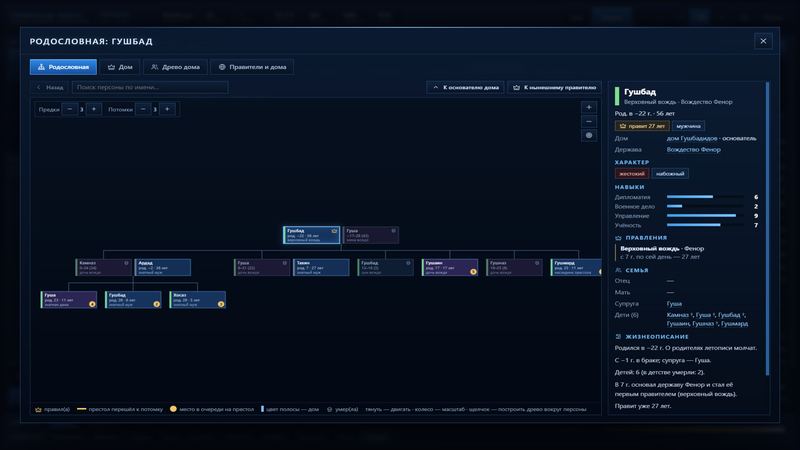Select the spouse Гуша node beside Гушбад
Viewport: 800px width, 450px height.
371,235
